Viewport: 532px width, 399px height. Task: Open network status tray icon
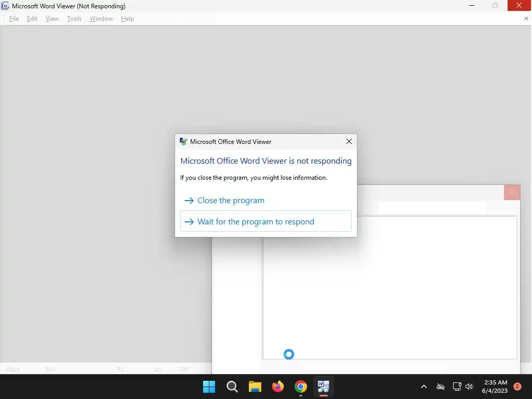tap(457, 387)
